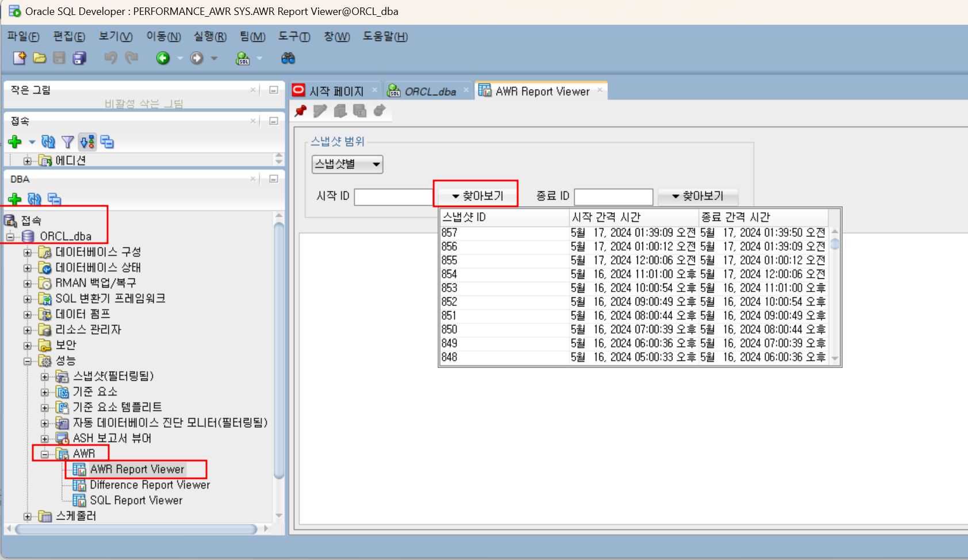
Task: Select AWR Report Viewer in tree
Action: coord(137,469)
